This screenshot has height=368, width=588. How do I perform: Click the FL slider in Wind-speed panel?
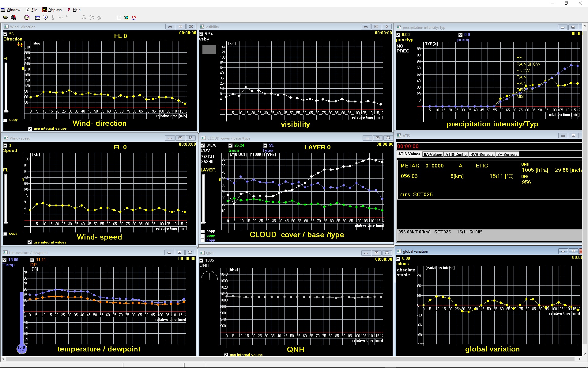coord(6,199)
